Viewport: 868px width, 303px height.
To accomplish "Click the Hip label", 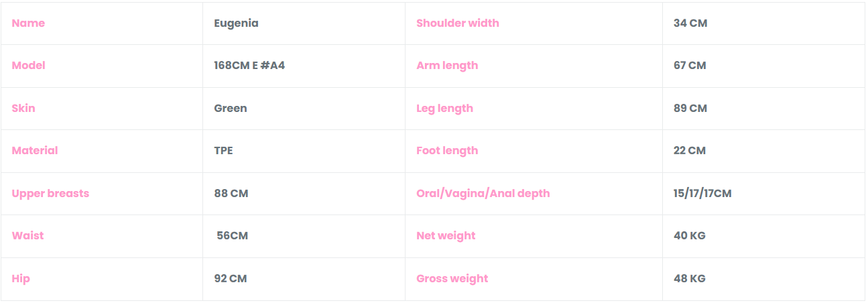I will (21, 279).
